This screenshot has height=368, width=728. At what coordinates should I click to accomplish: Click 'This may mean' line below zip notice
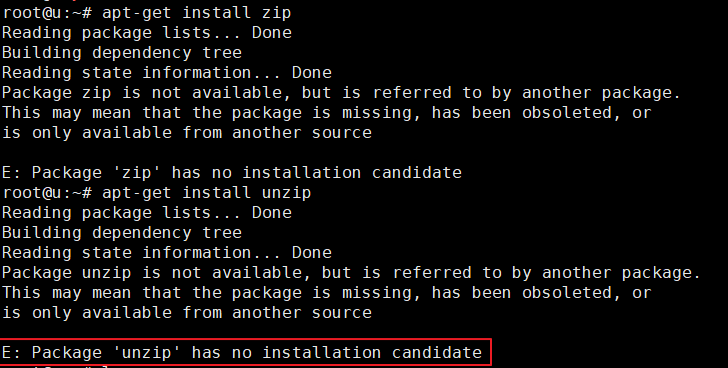coord(326,113)
